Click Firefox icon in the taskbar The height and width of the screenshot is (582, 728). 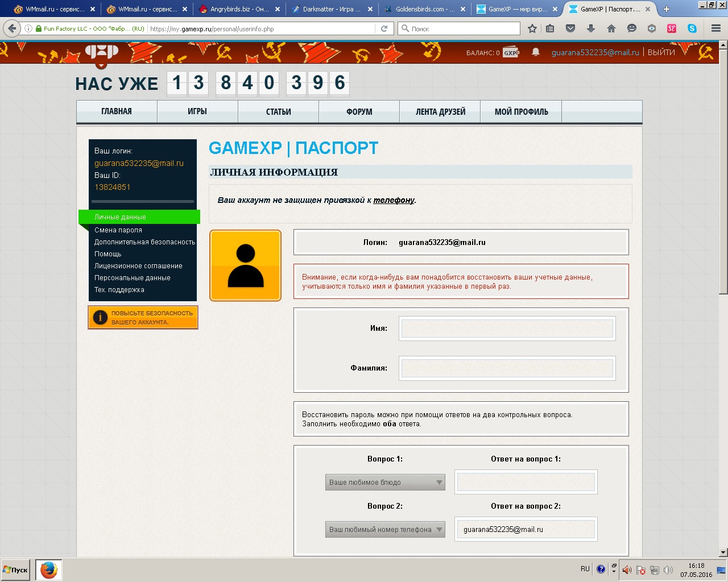[49, 569]
